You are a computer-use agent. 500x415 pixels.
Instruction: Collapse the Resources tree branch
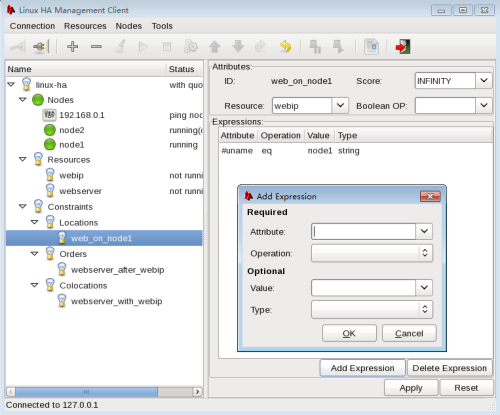point(23,159)
